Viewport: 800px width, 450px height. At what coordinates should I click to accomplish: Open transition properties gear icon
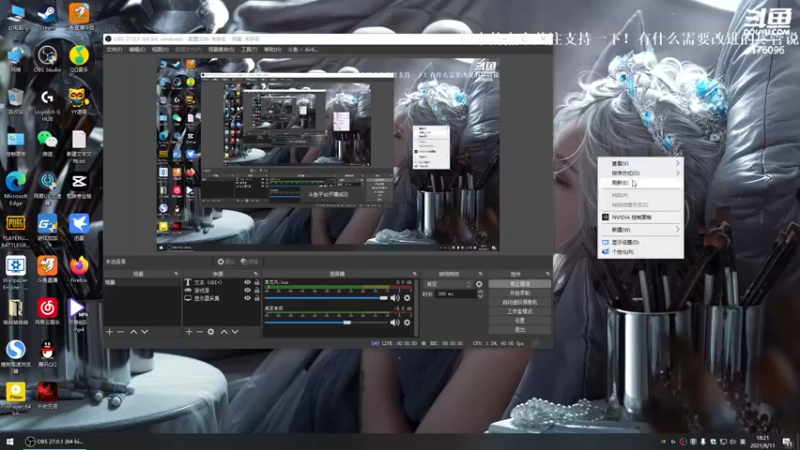pyautogui.click(x=479, y=284)
